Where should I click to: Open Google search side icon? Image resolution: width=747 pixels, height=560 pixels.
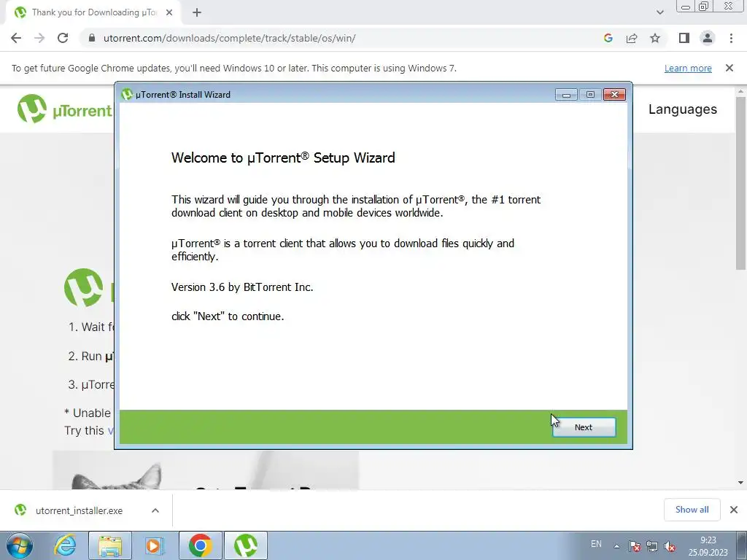tap(608, 38)
